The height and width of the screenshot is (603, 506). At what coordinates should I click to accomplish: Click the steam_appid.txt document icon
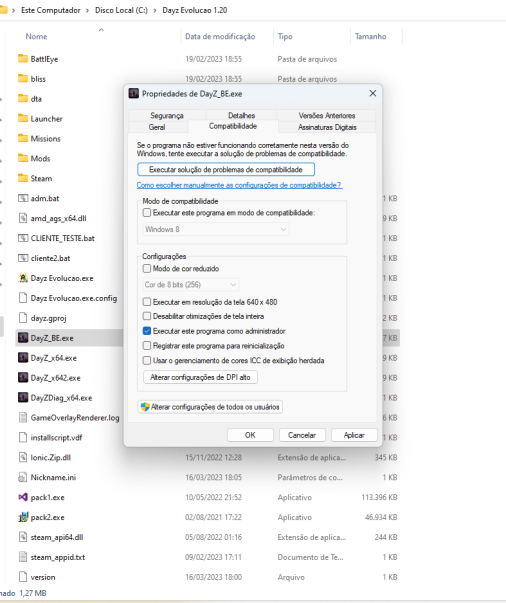pos(23,557)
